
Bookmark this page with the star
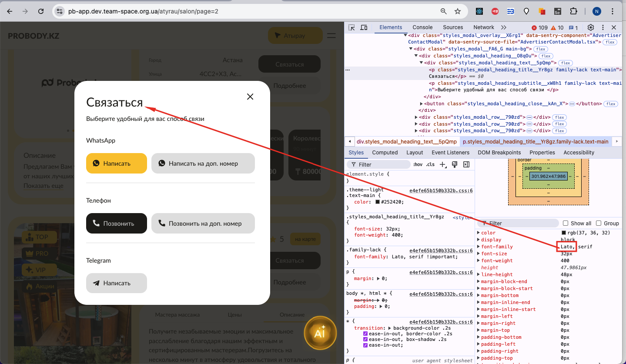click(458, 11)
